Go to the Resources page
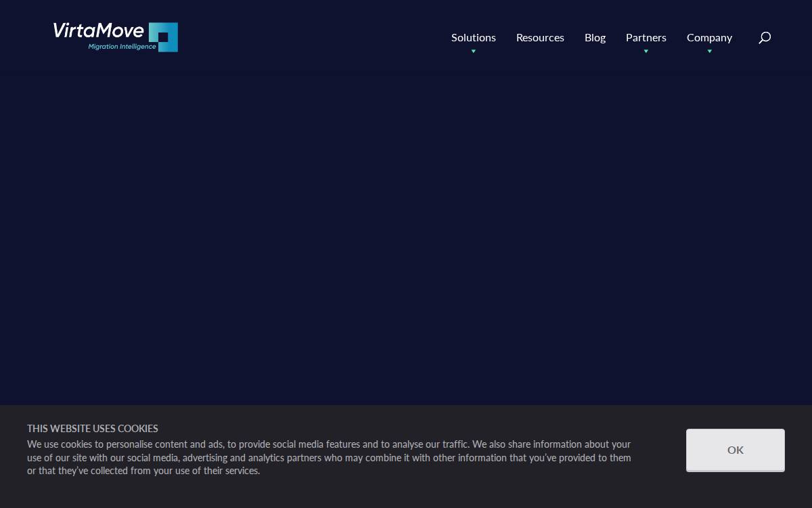 click(540, 37)
